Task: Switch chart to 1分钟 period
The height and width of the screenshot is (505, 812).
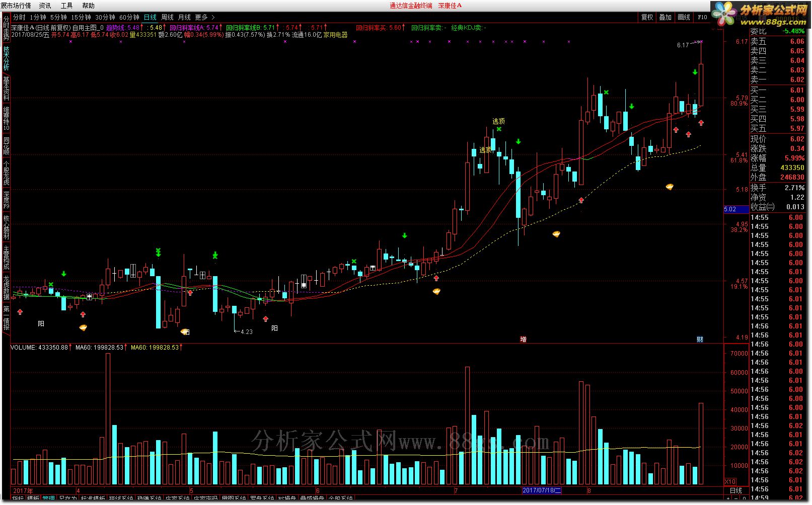Action: pyautogui.click(x=38, y=17)
